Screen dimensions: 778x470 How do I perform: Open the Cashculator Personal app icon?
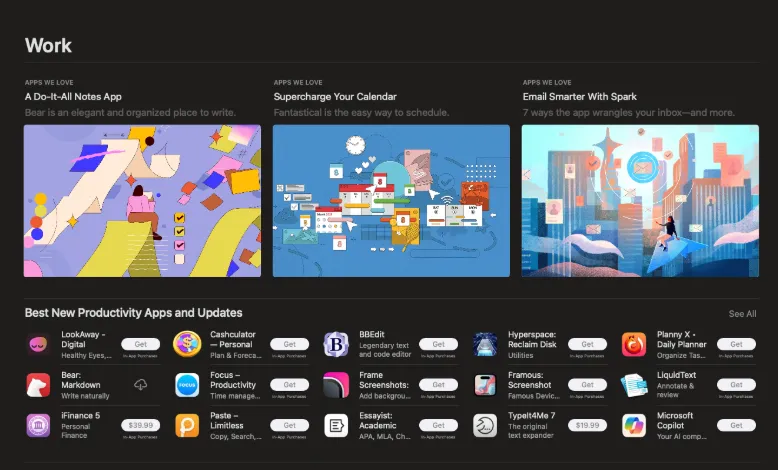(x=187, y=344)
